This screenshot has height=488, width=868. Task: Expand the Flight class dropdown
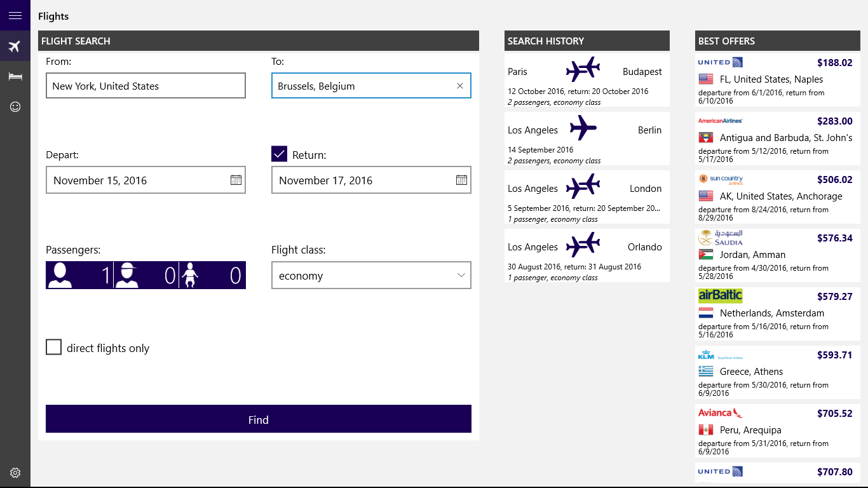371,276
